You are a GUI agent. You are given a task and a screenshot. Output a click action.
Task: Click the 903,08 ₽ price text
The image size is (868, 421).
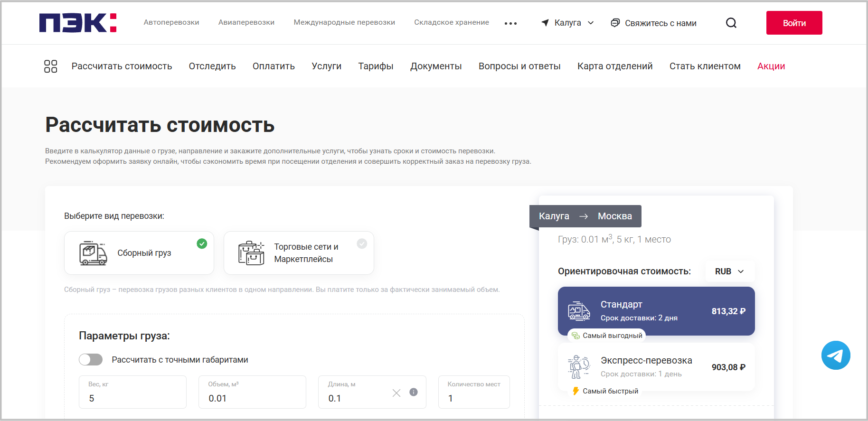coord(728,367)
